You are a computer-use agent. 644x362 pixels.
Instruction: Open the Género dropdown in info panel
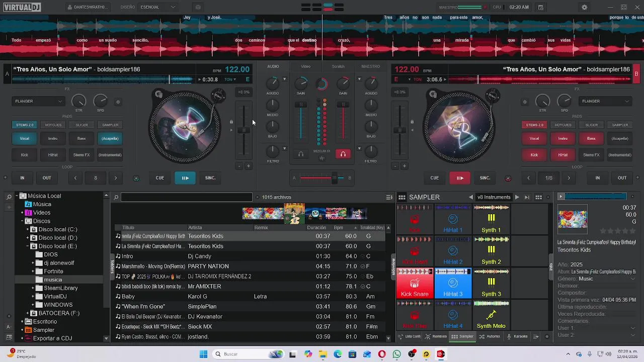633,279
